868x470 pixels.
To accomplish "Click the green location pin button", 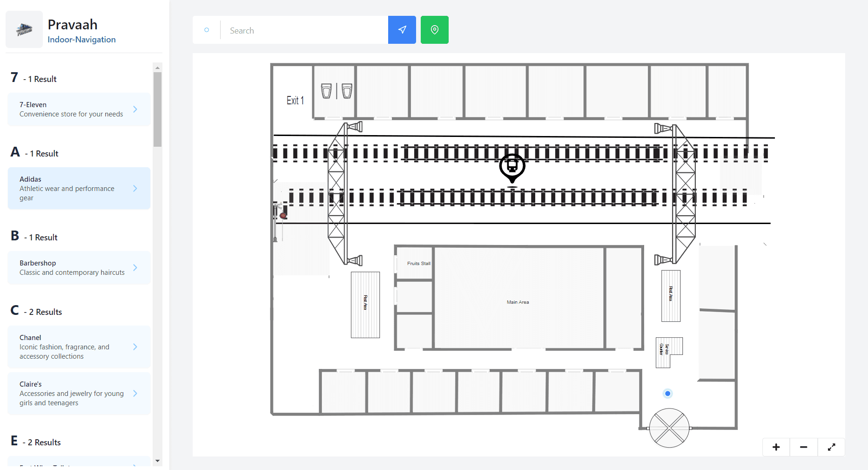I will pyautogui.click(x=435, y=30).
